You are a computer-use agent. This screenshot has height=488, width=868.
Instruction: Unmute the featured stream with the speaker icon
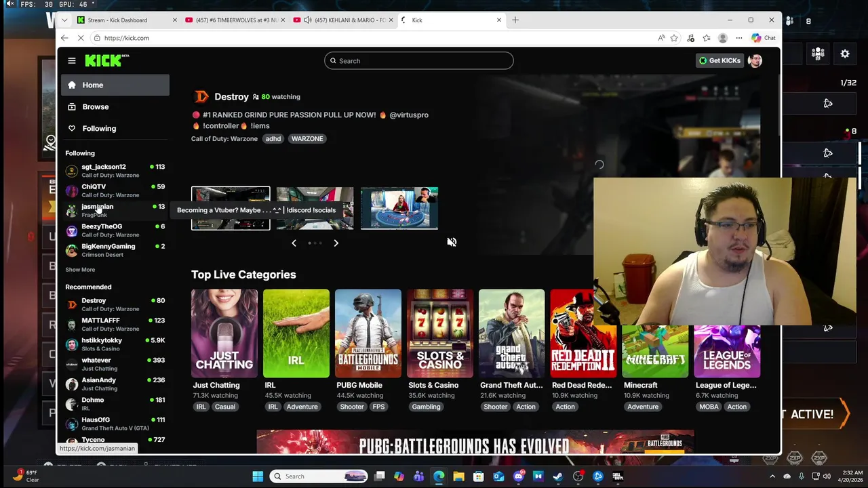point(452,242)
